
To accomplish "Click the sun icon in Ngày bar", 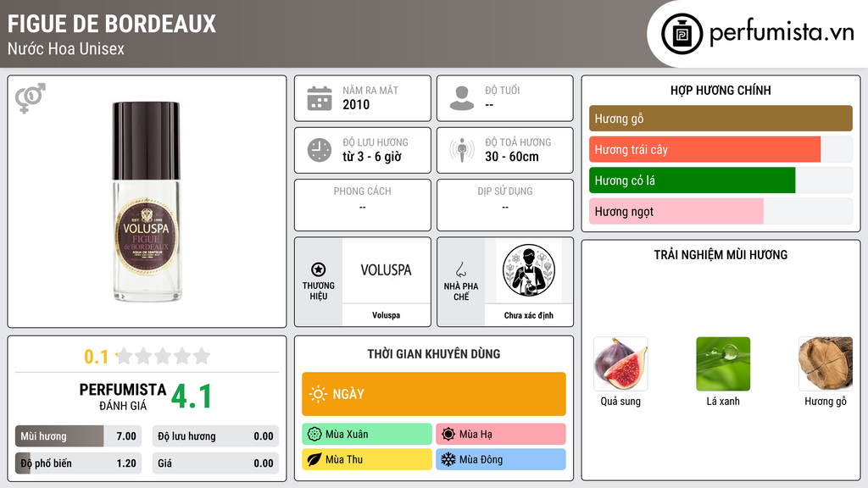I will click(319, 394).
